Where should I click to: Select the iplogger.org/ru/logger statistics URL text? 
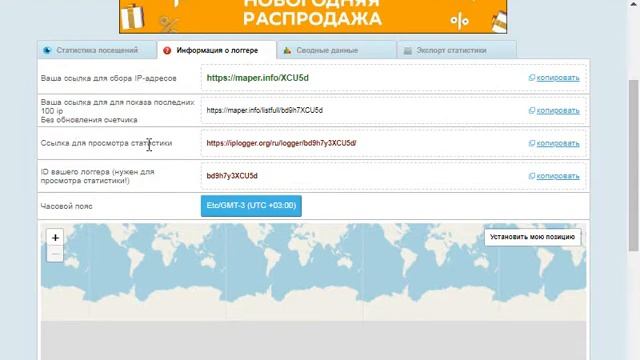tap(281, 143)
